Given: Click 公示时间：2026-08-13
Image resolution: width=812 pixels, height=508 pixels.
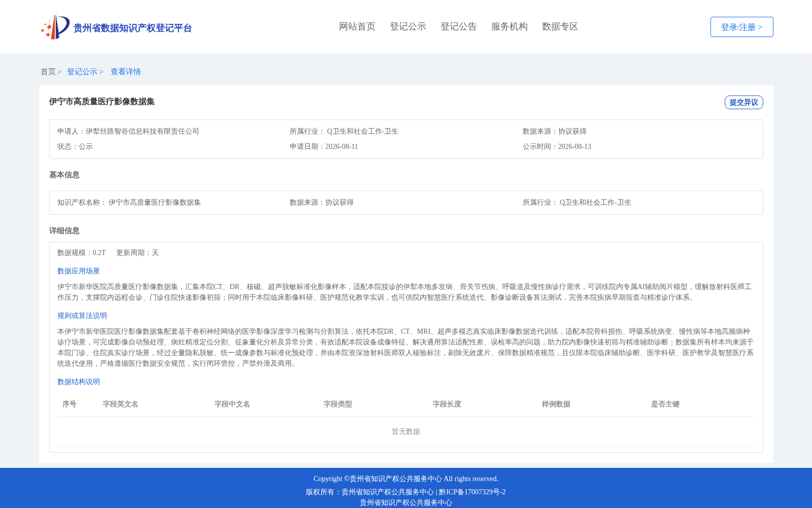Looking at the screenshot, I should [557, 146].
